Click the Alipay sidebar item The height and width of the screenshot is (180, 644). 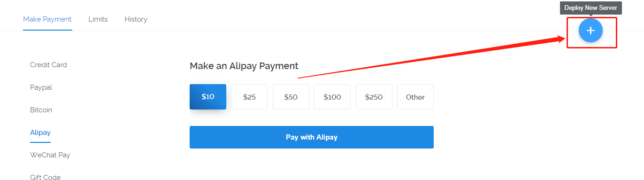point(40,133)
